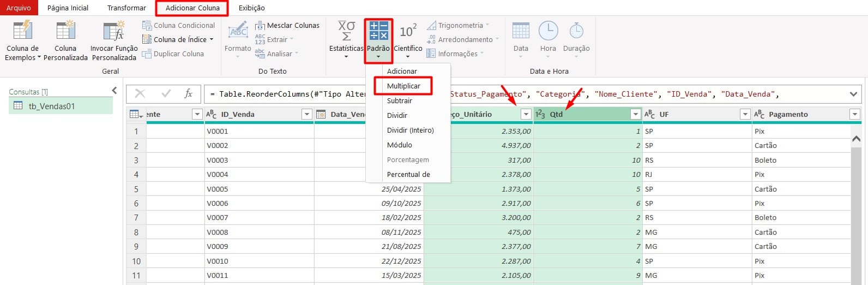Viewport: 868px width, 285px height.
Task: Open the Estatísticas sigma icon
Action: 346,31
